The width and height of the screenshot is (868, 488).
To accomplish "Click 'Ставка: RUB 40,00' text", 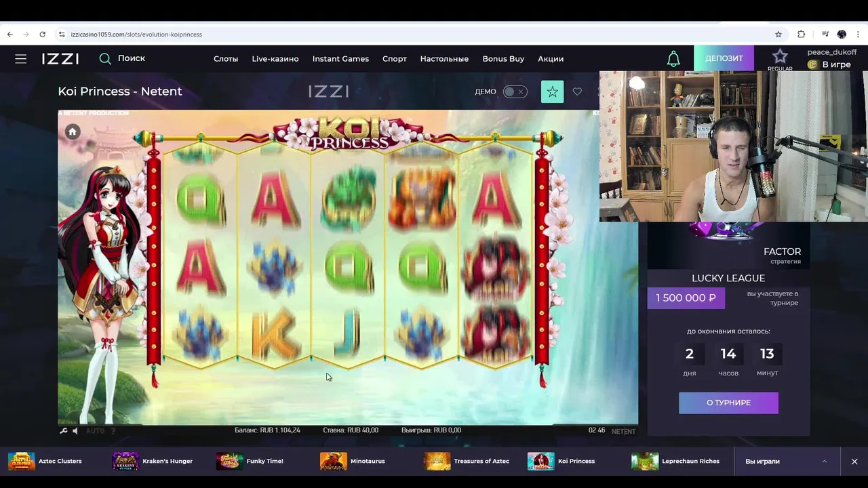I will click(x=351, y=430).
